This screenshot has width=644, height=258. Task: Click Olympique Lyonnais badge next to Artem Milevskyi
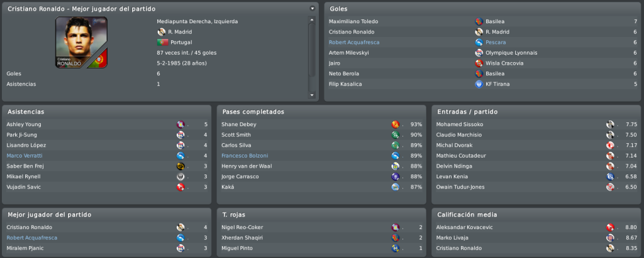479,53
